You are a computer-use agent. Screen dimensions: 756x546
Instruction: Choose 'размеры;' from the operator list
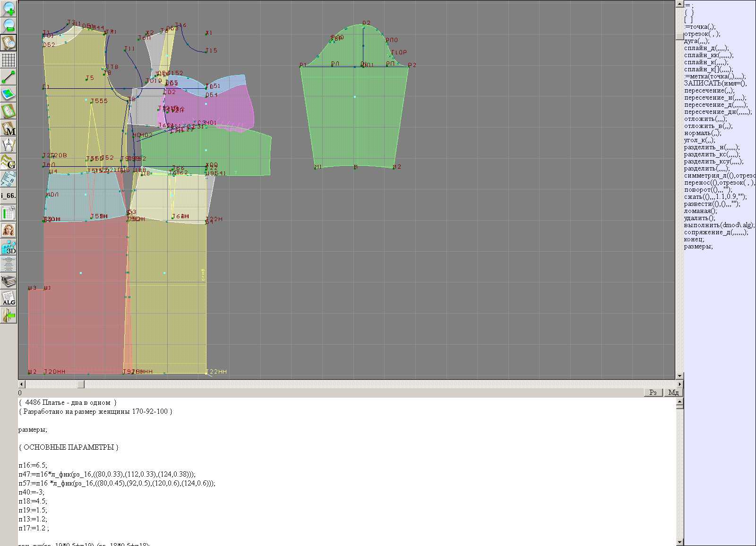click(698, 247)
